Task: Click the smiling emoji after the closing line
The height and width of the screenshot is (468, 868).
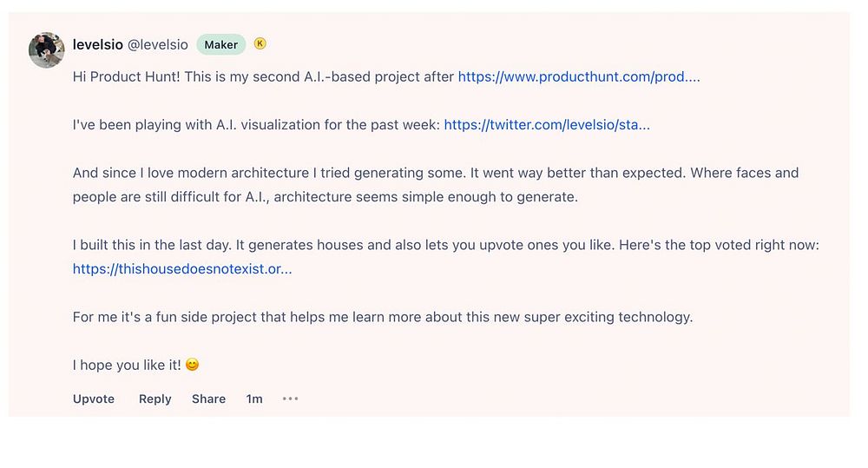Action: (193, 365)
